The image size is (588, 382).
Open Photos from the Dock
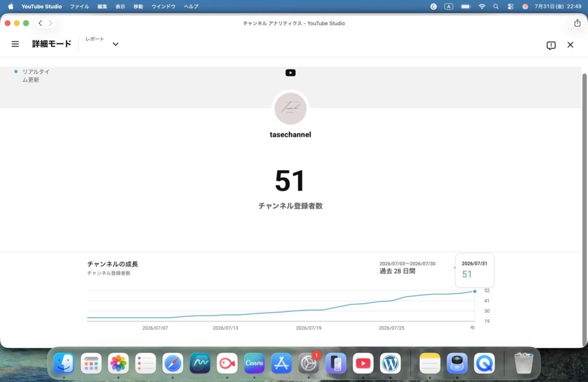click(118, 363)
